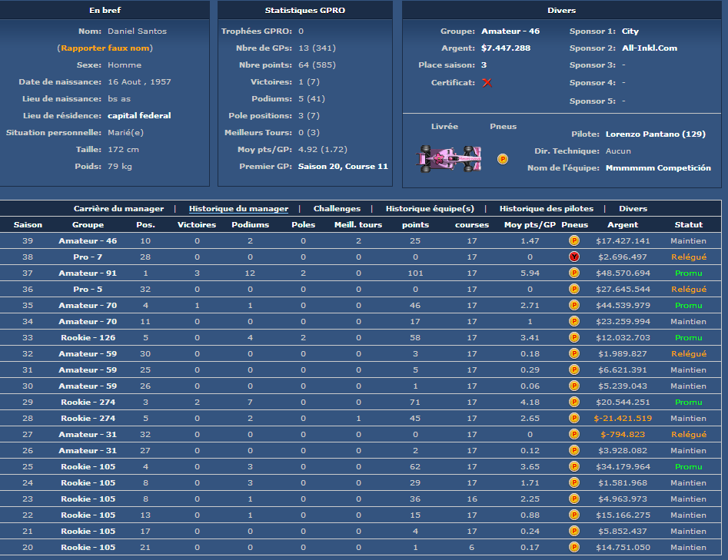This screenshot has height=560, width=728.
Task: Open the Rookie - 126 group link
Action: (88, 337)
